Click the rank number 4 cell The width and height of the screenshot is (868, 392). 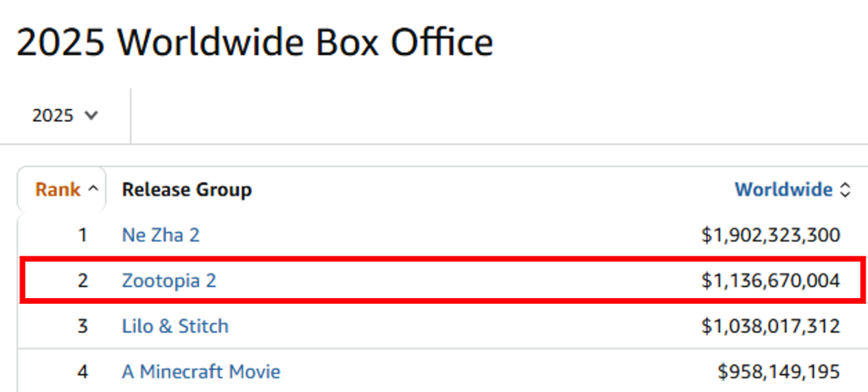click(82, 372)
